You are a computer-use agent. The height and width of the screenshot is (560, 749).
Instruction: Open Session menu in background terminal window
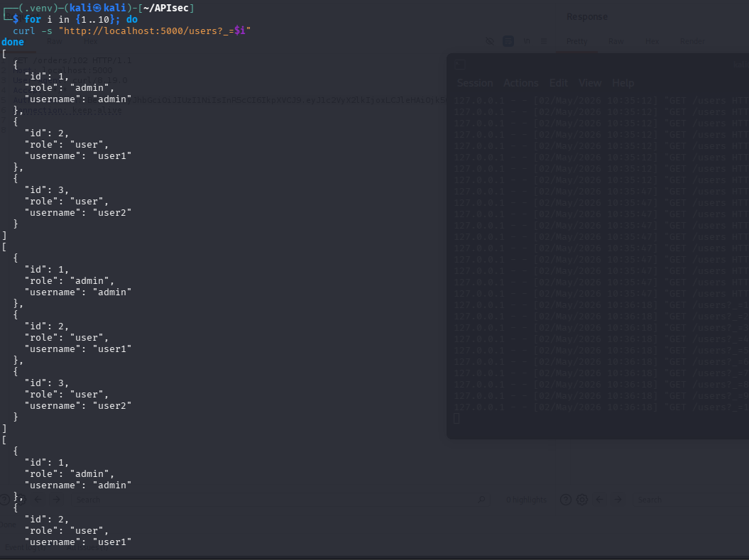pyautogui.click(x=475, y=83)
